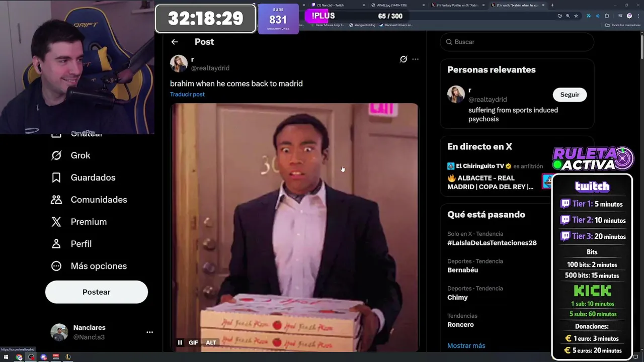Open Todos los marcadores folder

[623, 25]
